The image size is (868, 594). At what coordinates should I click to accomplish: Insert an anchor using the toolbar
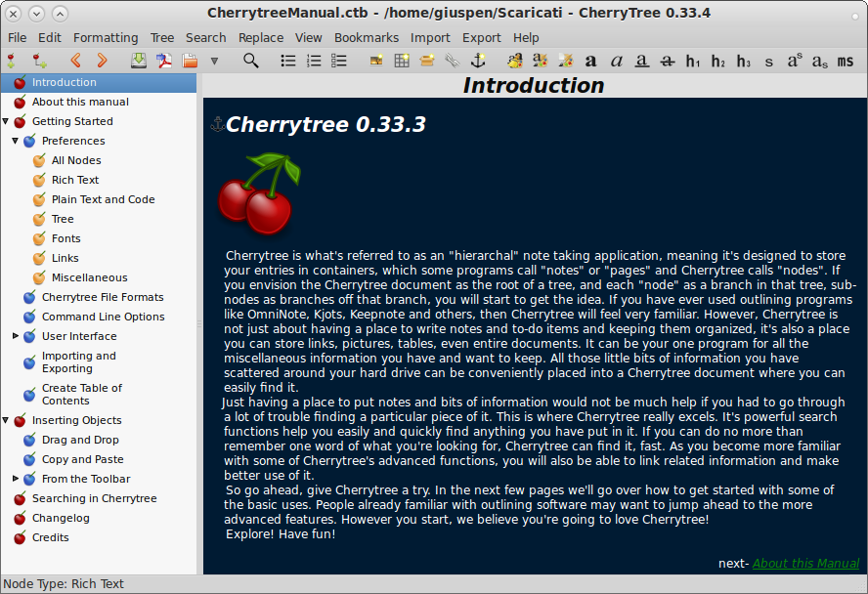point(479,60)
